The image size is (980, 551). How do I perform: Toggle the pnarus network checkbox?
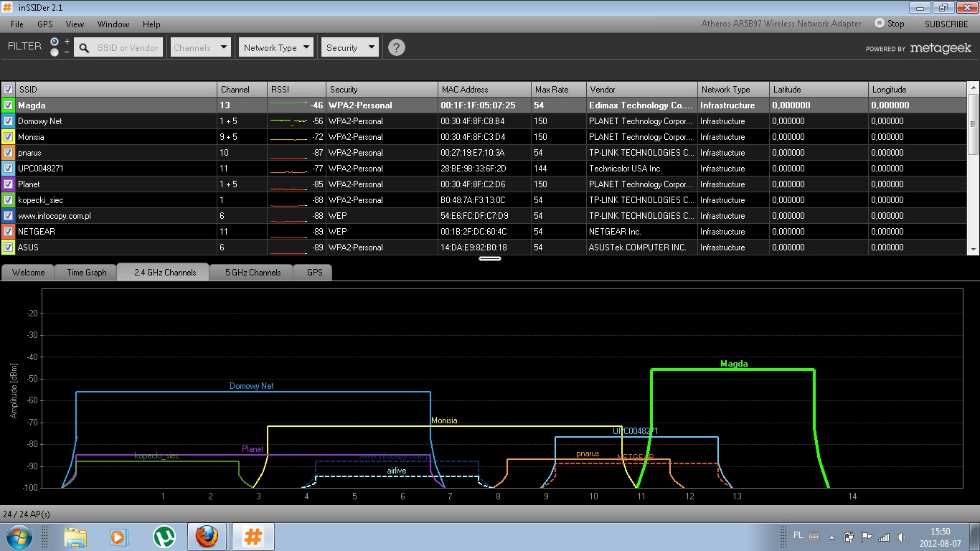tap(8, 152)
